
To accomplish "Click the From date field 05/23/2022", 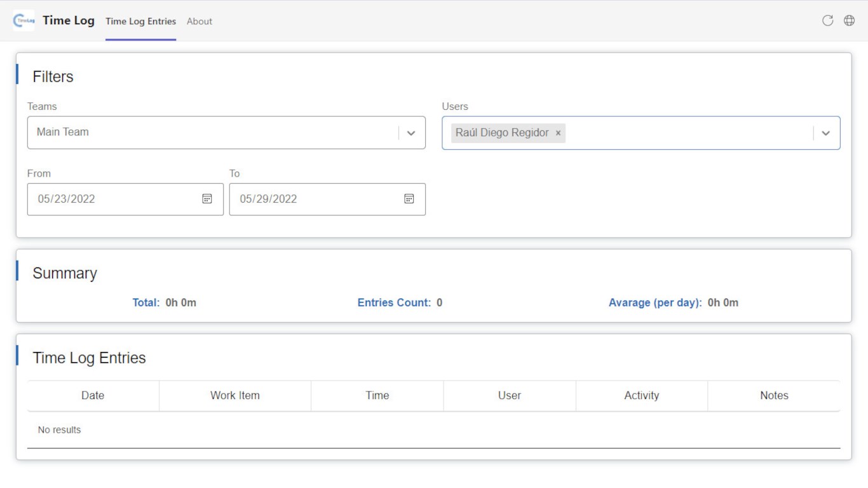I will (x=114, y=199).
